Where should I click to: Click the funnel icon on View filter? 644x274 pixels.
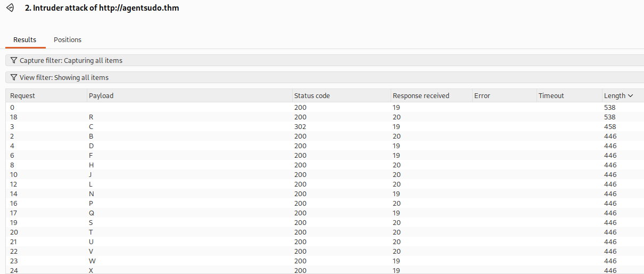coord(14,77)
